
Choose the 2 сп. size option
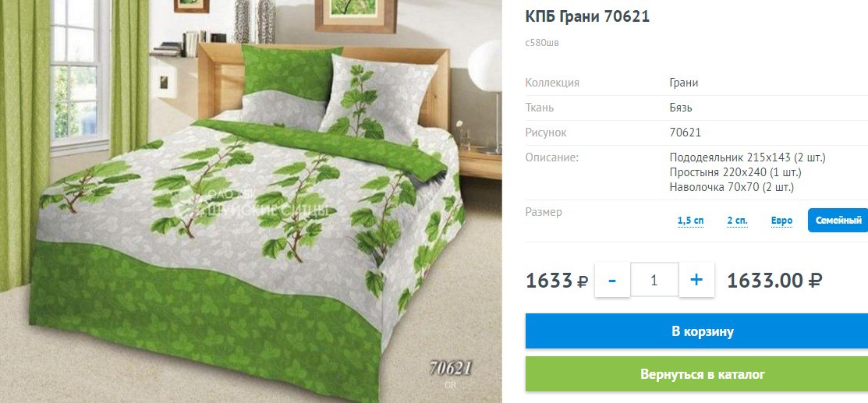coord(737,221)
